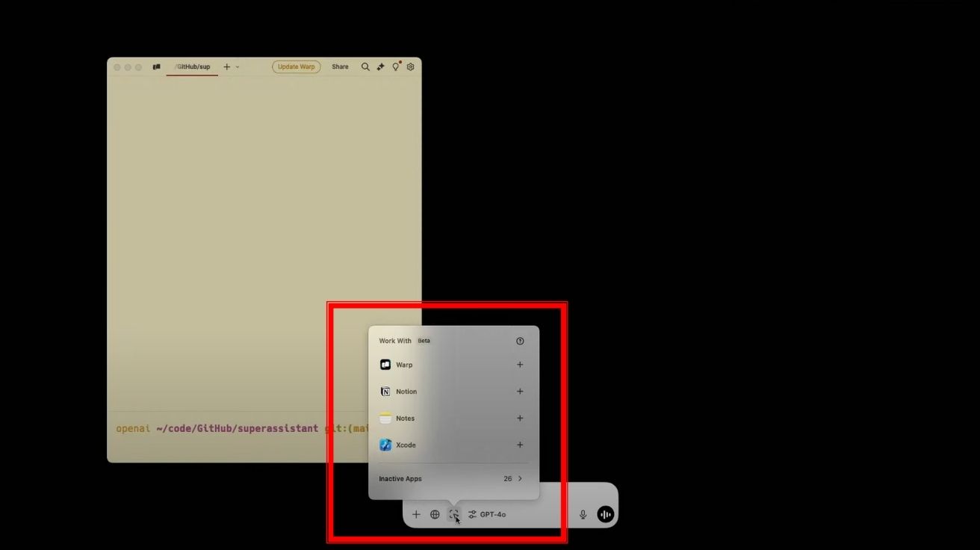
Task: Click the Inactive Apps label
Action: click(x=400, y=479)
